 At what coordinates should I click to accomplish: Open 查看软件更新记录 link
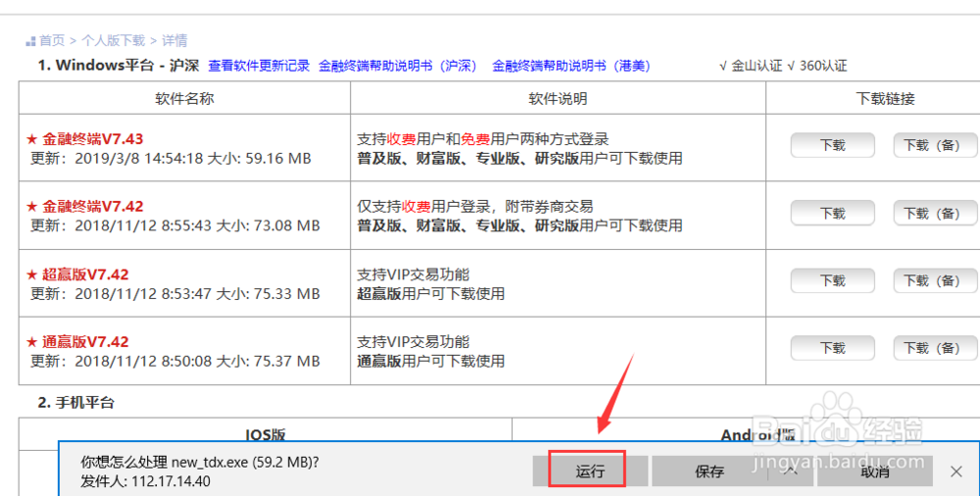click(x=259, y=66)
